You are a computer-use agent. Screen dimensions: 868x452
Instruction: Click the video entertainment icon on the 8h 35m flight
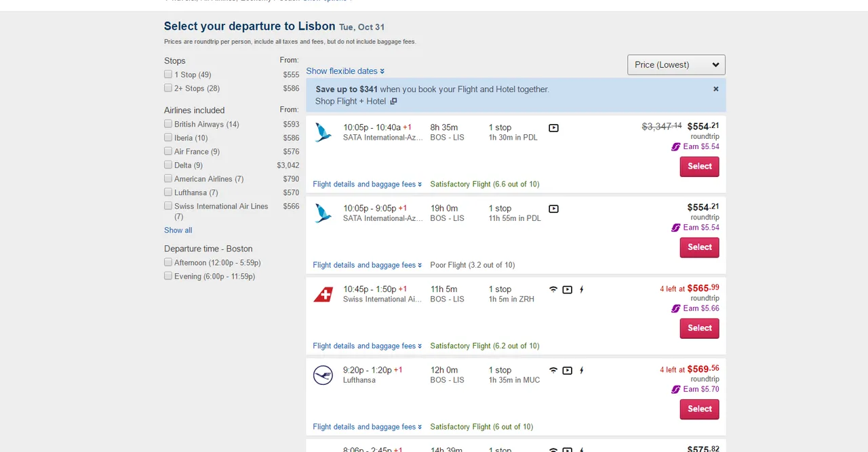[553, 127]
